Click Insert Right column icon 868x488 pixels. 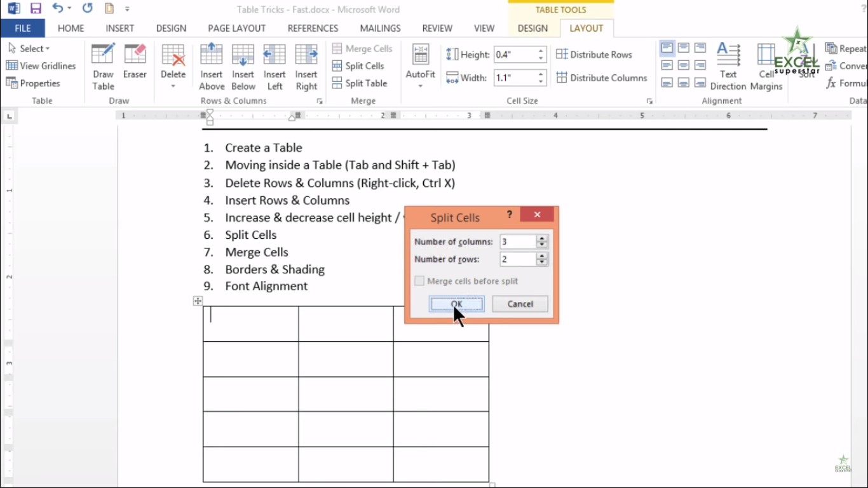tap(306, 67)
